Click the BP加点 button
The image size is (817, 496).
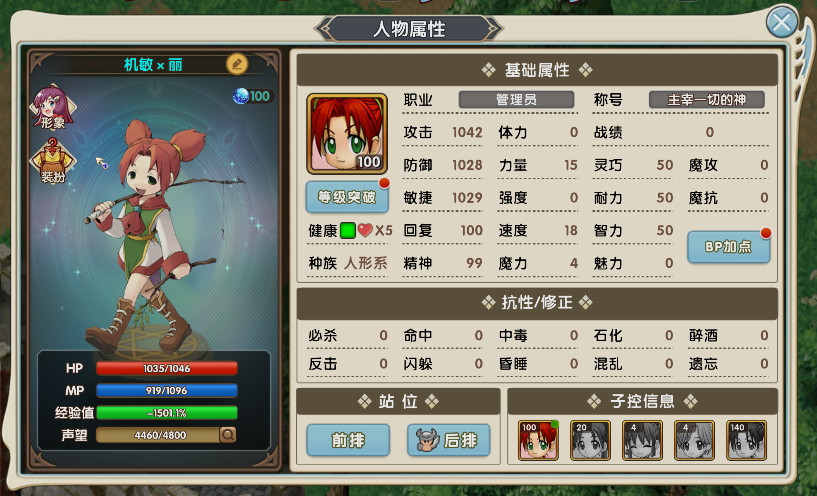[x=728, y=247]
